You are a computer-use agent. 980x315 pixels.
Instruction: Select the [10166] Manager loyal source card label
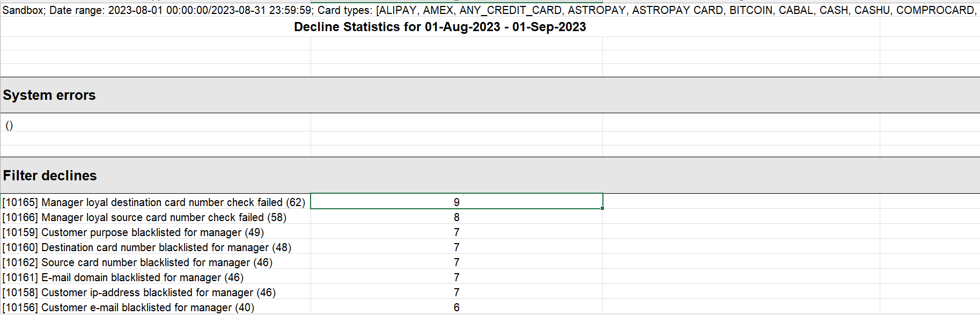tap(145, 217)
